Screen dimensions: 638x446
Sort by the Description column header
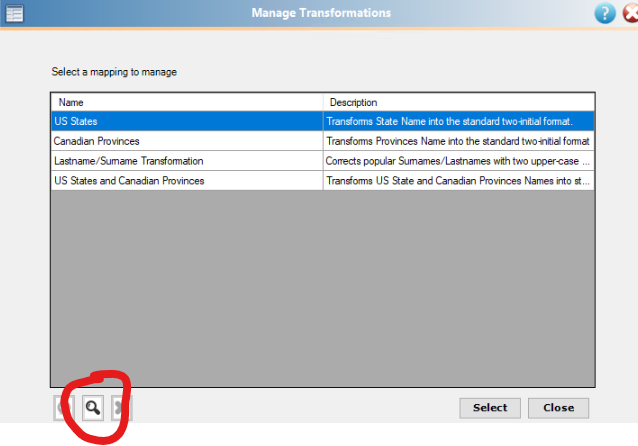point(459,102)
